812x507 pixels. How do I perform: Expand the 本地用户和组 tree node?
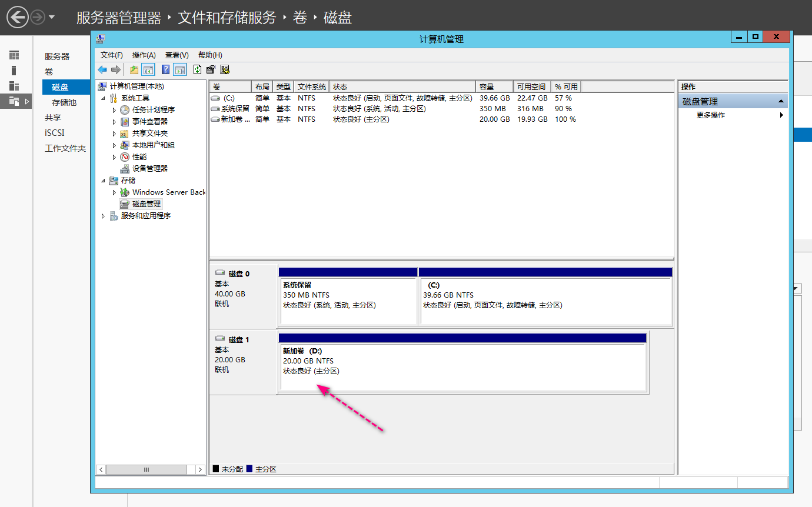tap(114, 145)
